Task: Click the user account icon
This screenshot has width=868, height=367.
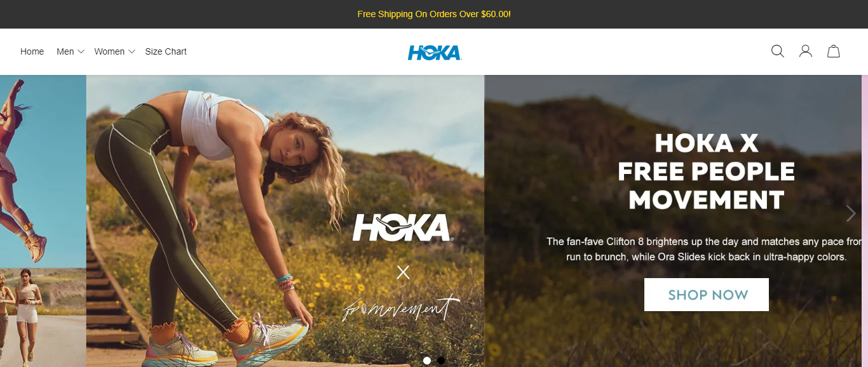Action: tap(805, 51)
